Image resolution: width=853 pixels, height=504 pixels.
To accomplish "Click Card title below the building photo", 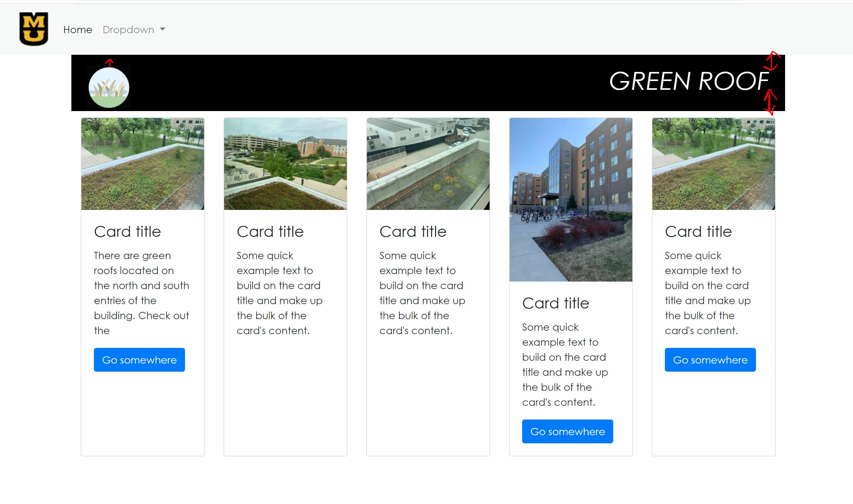I will tap(555, 303).
